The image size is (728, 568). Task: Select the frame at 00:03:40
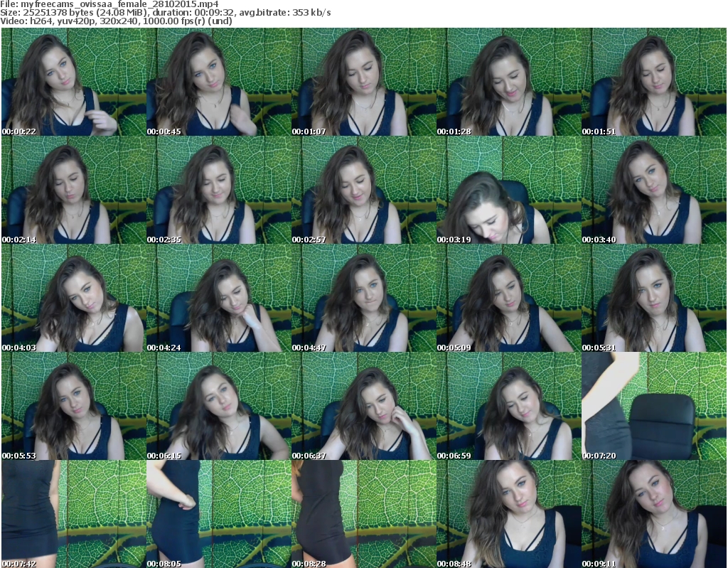654,190
